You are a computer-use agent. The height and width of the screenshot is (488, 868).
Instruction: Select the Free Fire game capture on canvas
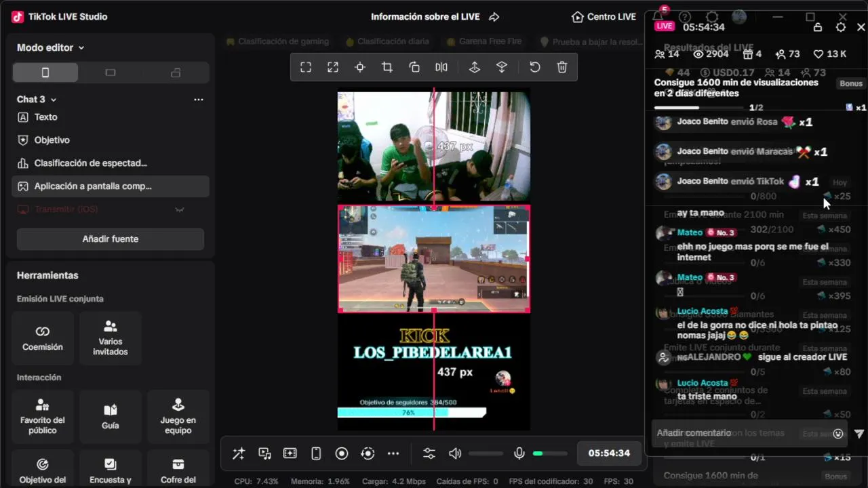coord(434,258)
